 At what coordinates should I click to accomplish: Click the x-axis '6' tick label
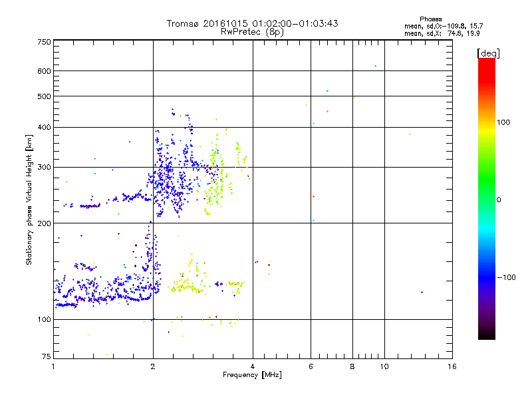click(x=311, y=366)
